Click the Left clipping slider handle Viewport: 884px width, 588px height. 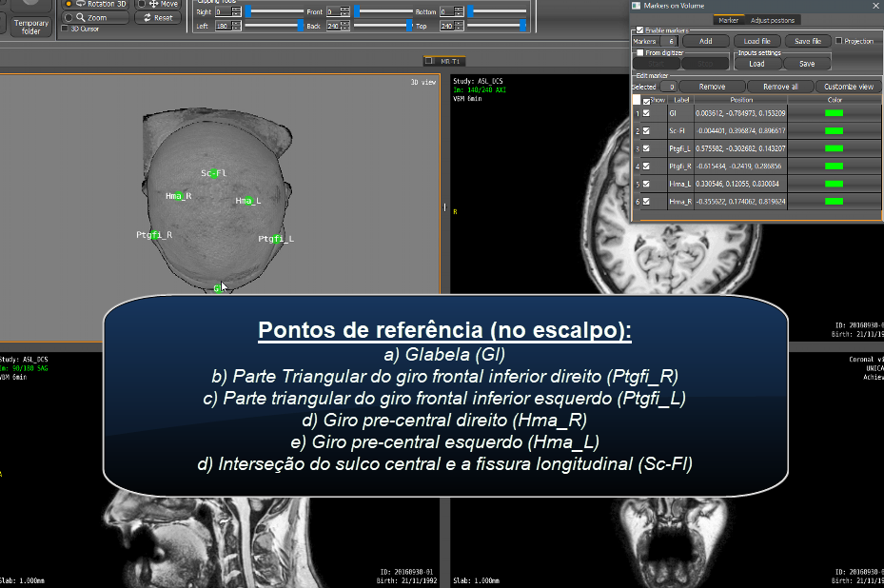(301, 26)
